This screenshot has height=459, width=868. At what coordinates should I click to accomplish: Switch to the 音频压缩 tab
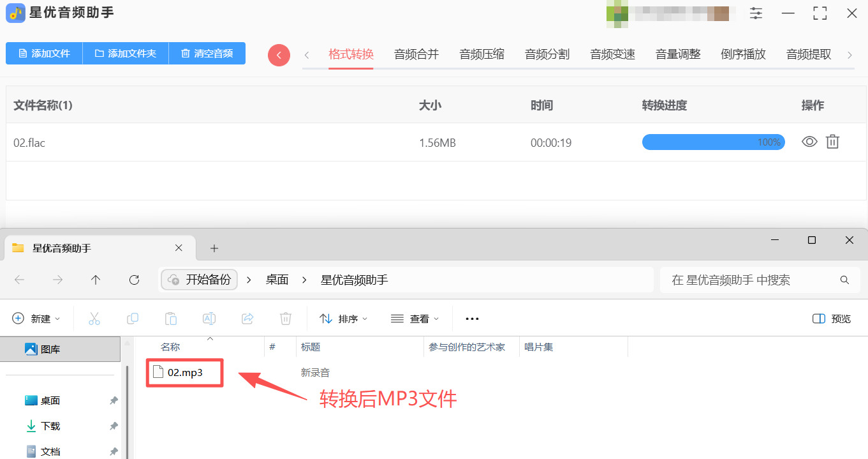(x=482, y=54)
